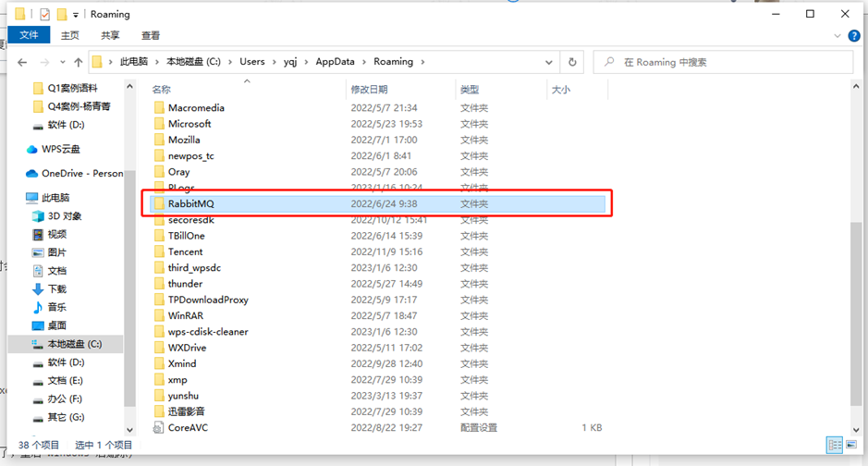Open the 文件 menu tab
The height and width of the screenshot is (466, 868).
[x=29, y=35]
